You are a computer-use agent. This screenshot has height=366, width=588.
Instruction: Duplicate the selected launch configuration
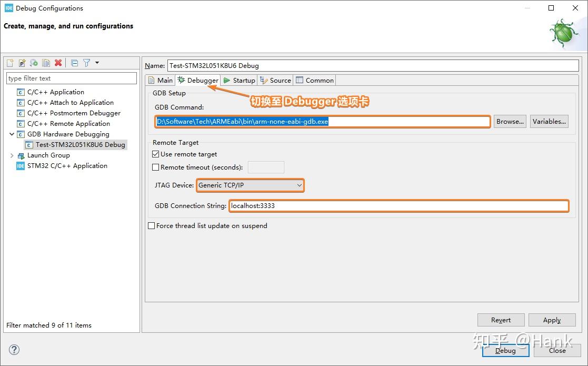(46, 63)
